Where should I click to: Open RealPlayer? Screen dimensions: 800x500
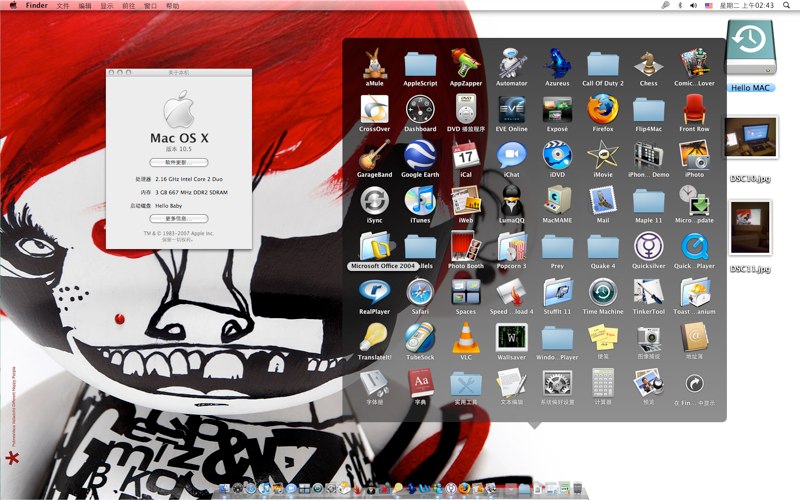pos(374,292)
